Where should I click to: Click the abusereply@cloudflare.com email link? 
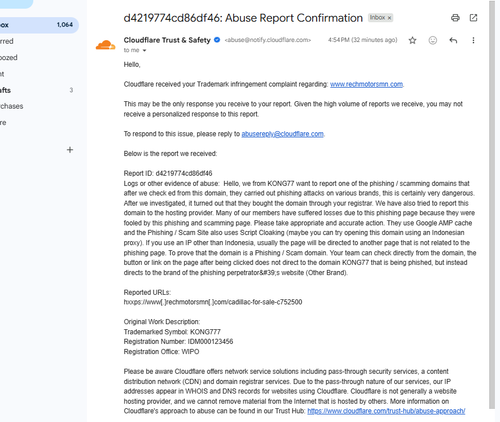[x=282, y=134]
